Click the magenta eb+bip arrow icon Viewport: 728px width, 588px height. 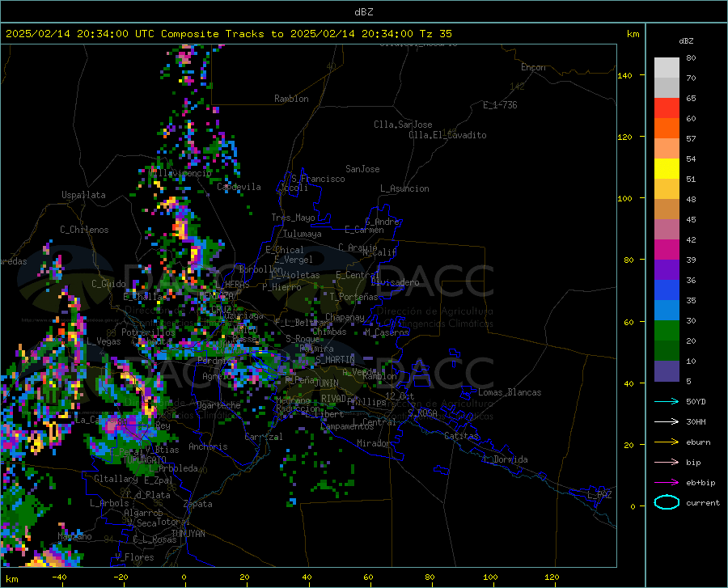[x=667, y=483]
